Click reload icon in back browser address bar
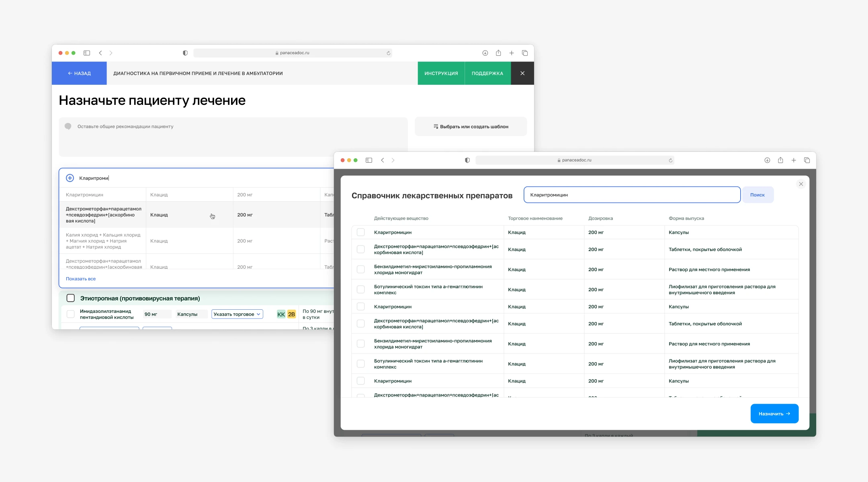This screenshot has width=868, height=482. 388,53
